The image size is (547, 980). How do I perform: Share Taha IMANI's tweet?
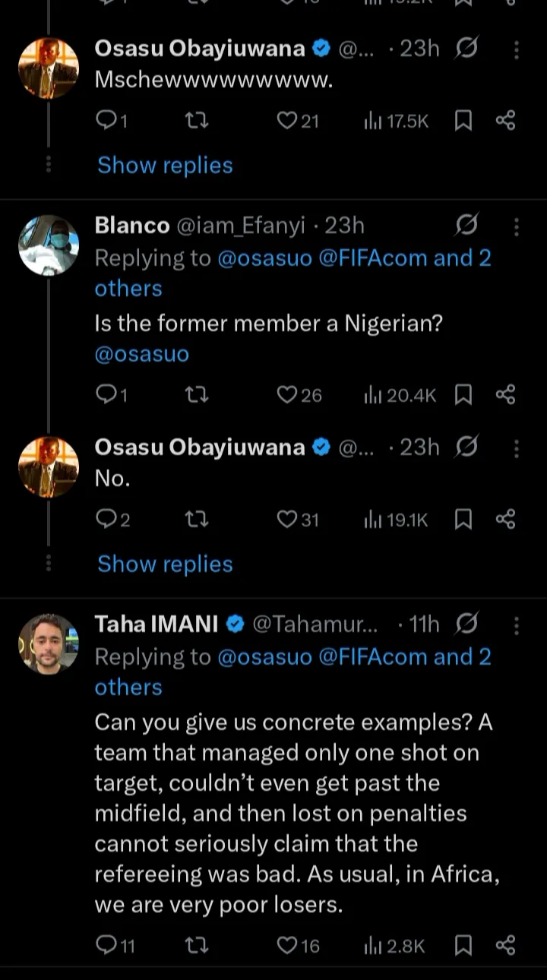tap(505, 945)
